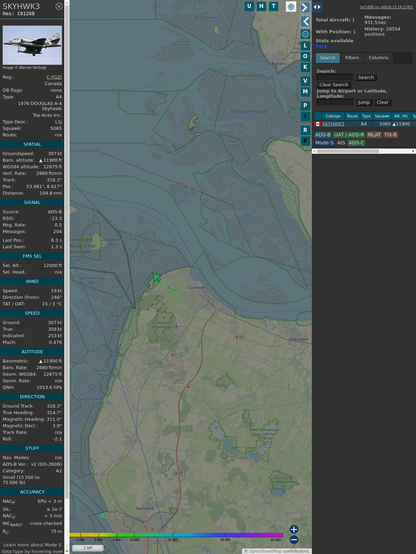Close the SKYHWK3 aircraft info panel

click(59, 6)
